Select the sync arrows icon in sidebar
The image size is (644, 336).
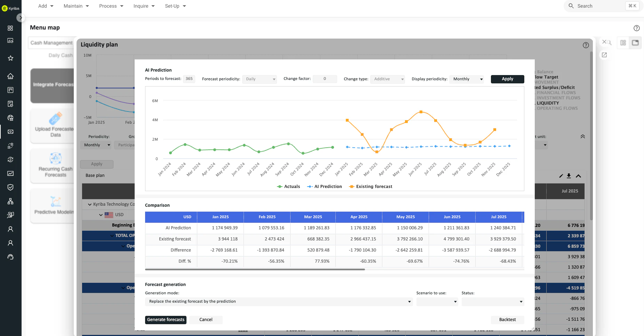pyautogui.click(x=10, y=159)
